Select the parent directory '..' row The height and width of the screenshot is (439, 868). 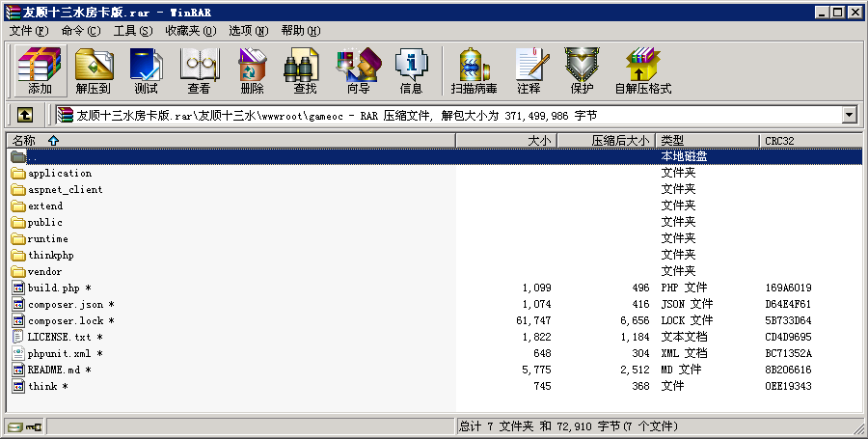(32, 156)
